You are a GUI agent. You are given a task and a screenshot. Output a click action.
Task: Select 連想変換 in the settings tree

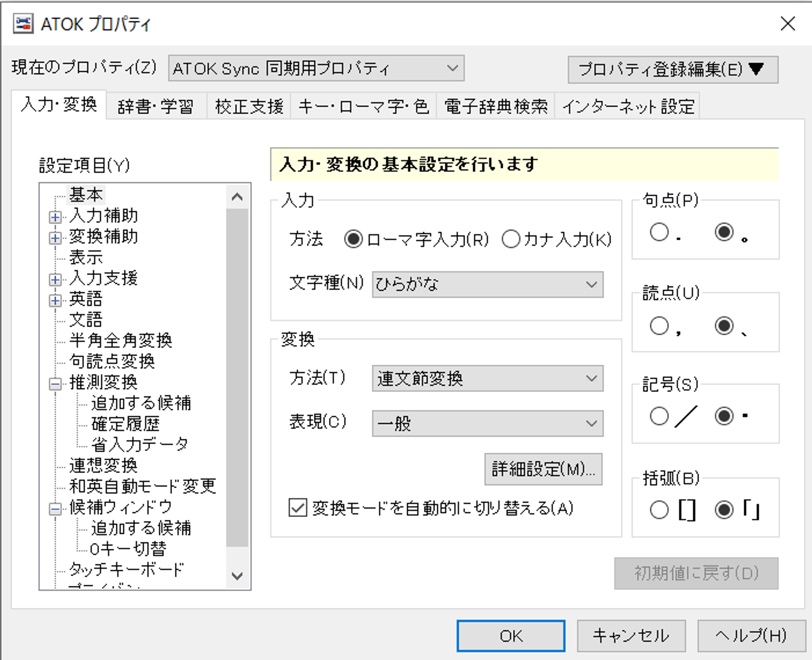click(x=103, y=465)
